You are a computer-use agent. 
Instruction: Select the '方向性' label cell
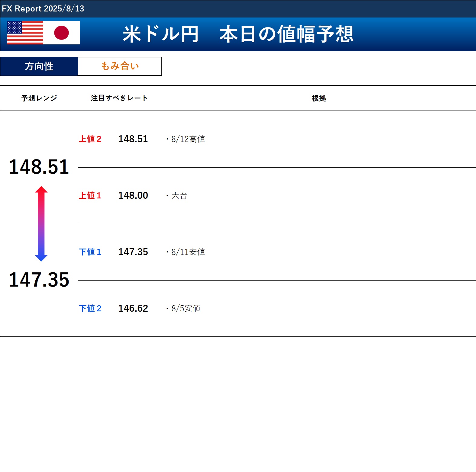point(39,66)
